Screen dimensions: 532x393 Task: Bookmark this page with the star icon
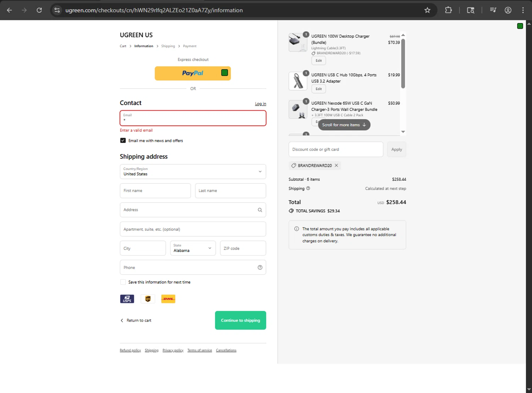coord(427,10)
